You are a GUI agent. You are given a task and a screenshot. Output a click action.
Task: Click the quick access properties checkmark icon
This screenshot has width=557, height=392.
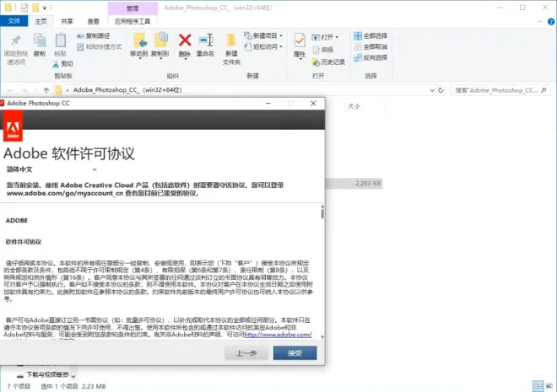pos(24,7)
